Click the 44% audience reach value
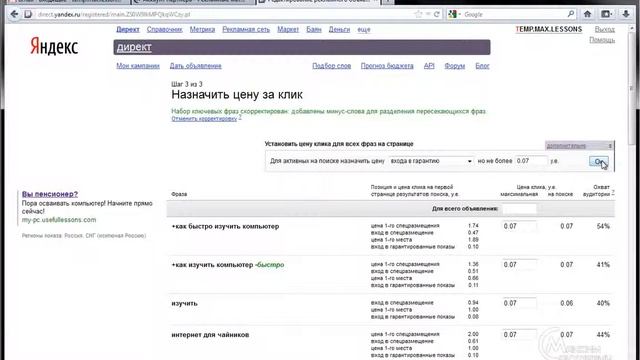Image resolution: width=640 pixels, height=360 pixels. pos(603,335)
